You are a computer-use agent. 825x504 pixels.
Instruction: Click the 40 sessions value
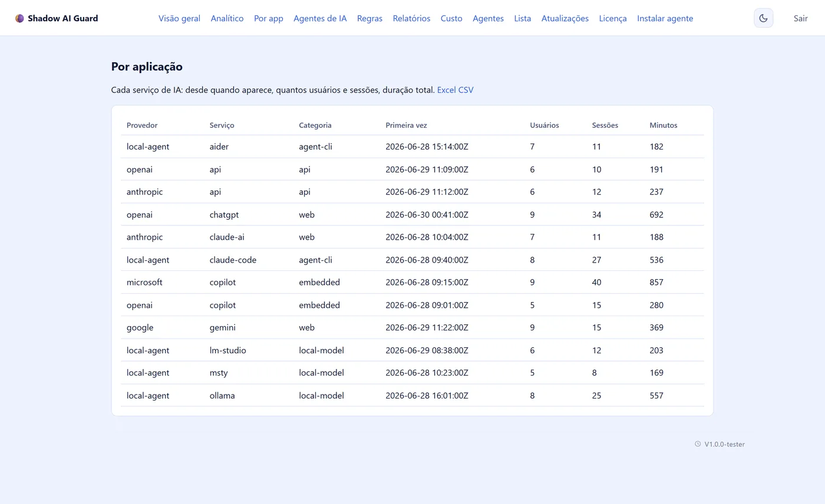point(597,282)
